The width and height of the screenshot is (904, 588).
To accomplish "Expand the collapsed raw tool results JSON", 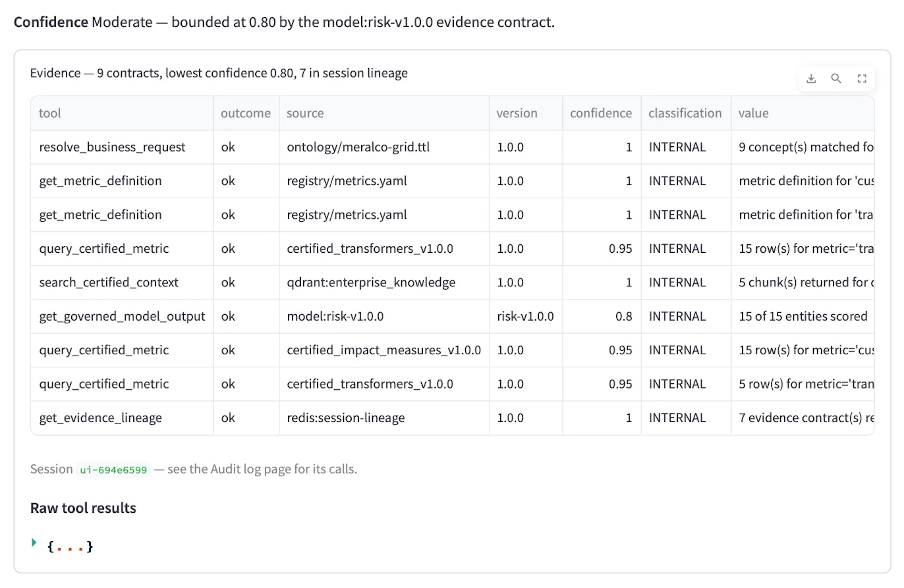I will 34,542.
